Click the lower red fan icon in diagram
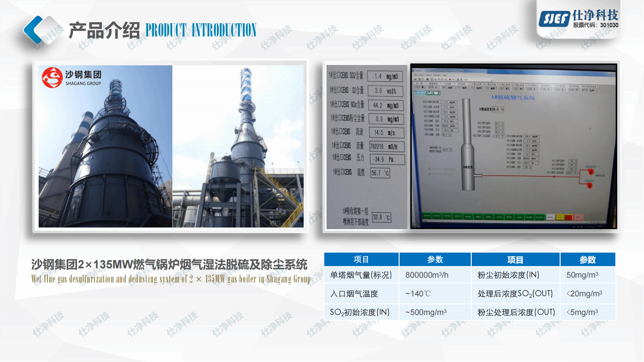This screenshot has height=362, width=644. click(x=590, y=185)
